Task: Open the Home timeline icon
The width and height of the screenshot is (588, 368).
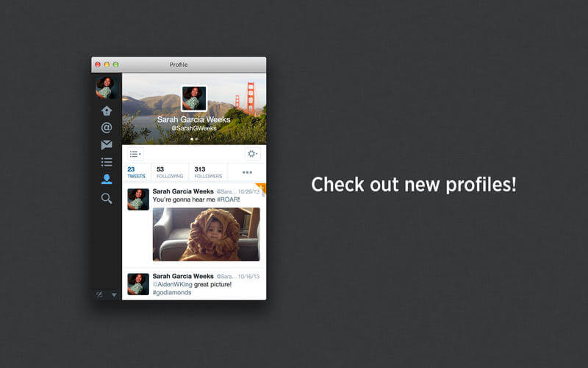Action: coord(107,111)
